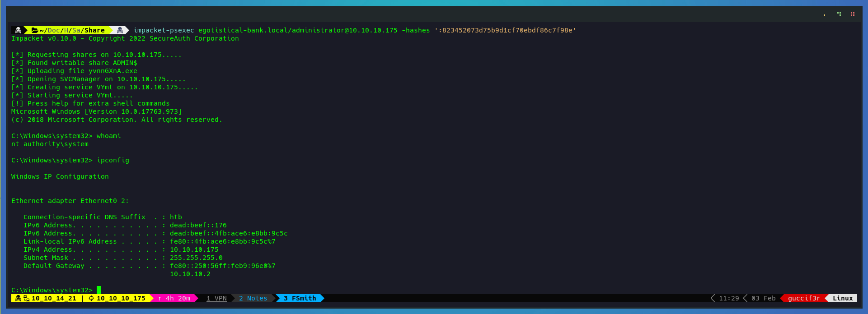
Task: Switch to tmux window 2 Notes
Action: click(x=253, y=298)
